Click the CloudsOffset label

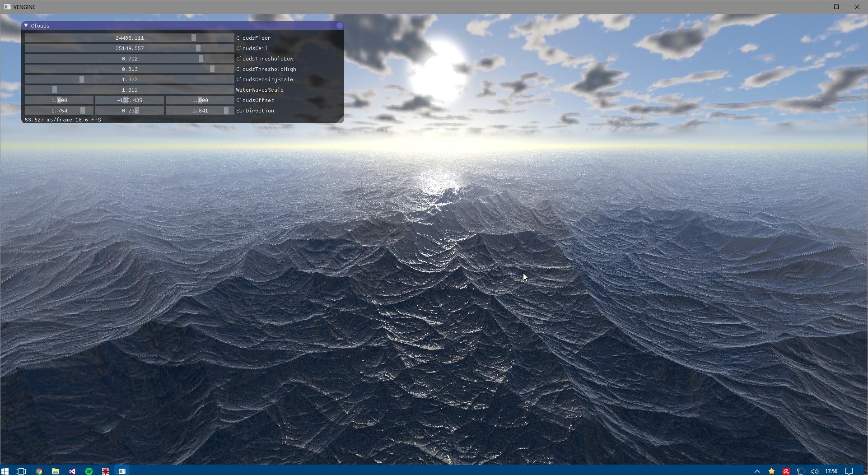pos(255,100)
